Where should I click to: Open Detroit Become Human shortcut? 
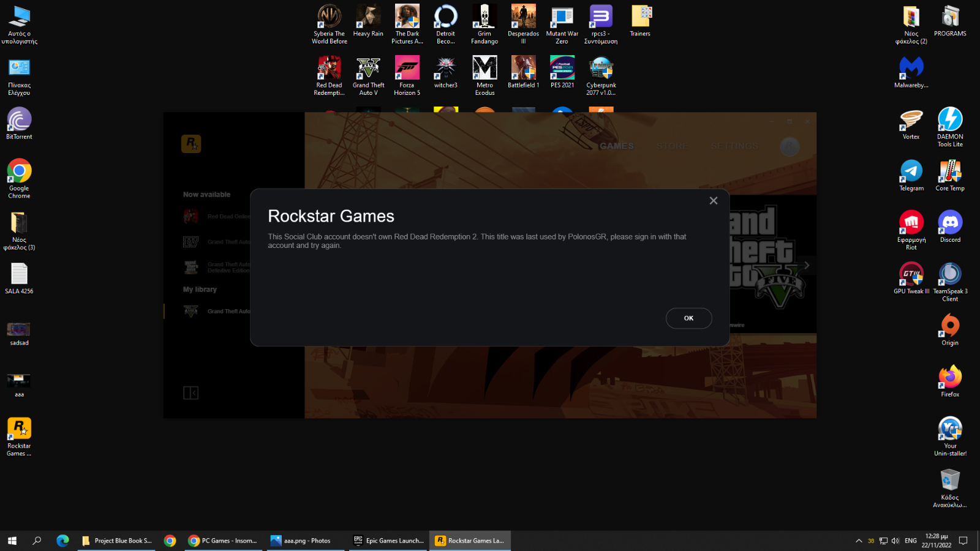tap(446, 24)
